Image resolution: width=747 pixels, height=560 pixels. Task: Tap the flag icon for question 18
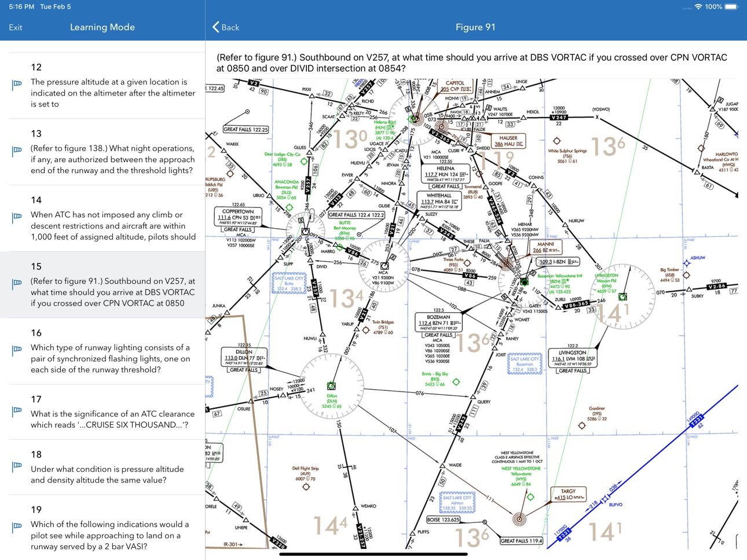point(17,466)
